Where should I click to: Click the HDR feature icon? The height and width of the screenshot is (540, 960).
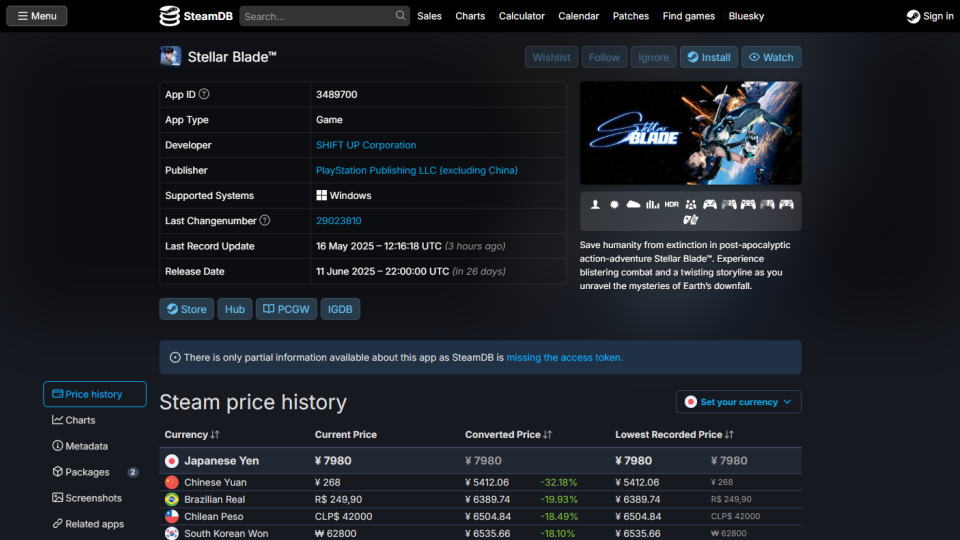click(672, 204)
